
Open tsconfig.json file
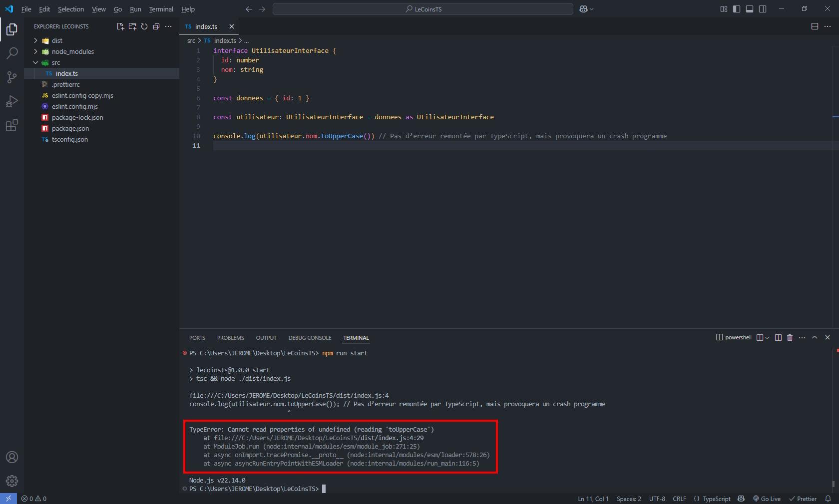point(101,139)
